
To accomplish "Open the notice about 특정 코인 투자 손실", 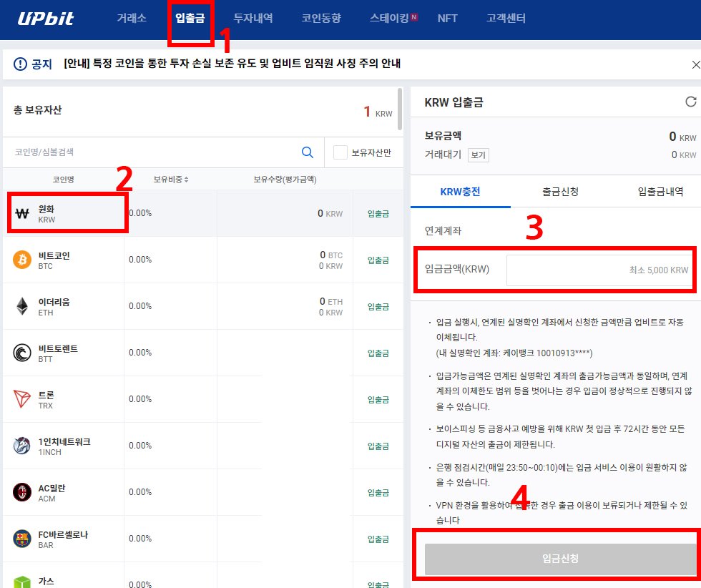I will coord(232,64).
